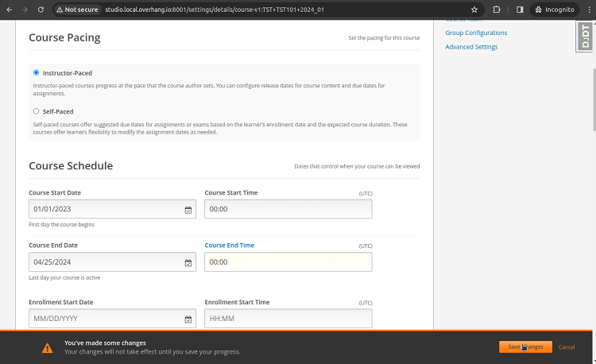Open the browser extensions puzzle icon
Image resolution: width=596 pixels, height=364 pixels.
point(497,10)
